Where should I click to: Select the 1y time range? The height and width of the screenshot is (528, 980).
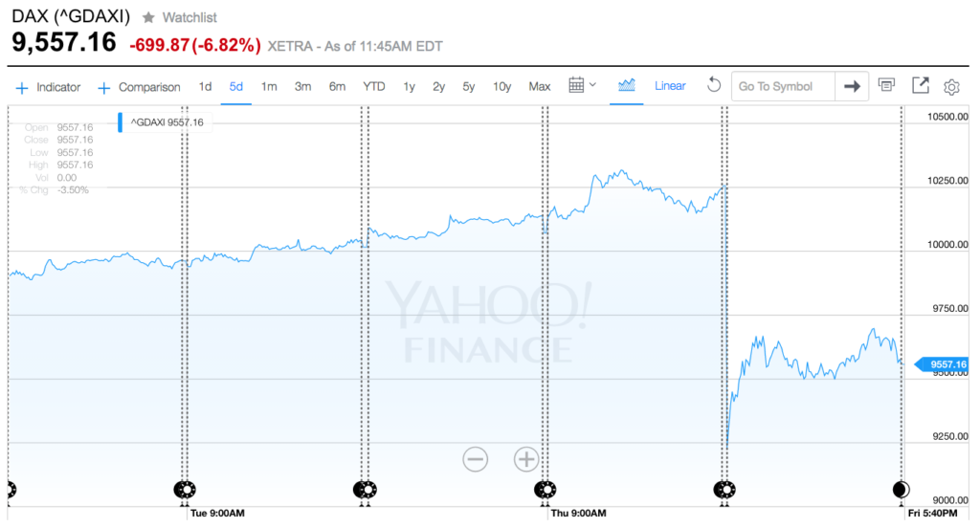pyautogui.click(x=409, y=87)
